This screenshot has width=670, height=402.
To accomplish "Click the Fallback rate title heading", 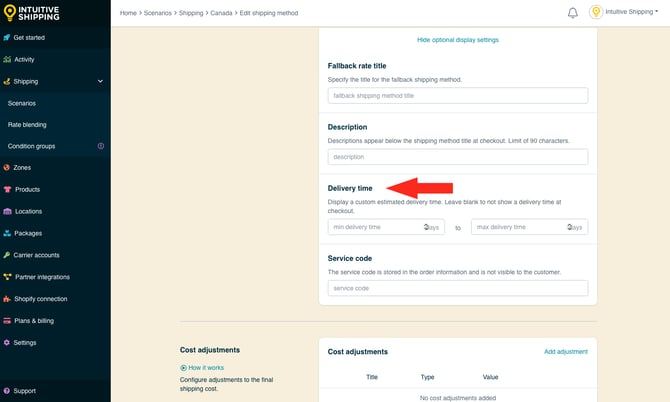I will pyautogui.click(x=357, y=66).
